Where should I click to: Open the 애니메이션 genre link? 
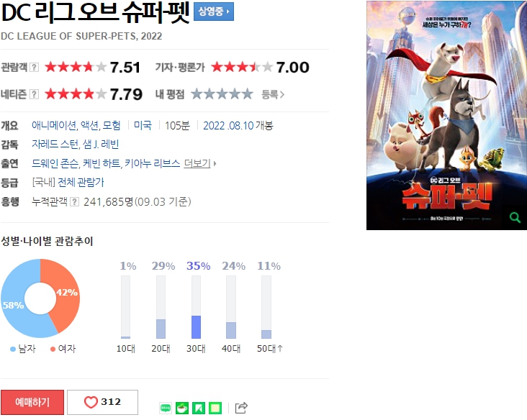pos(54,126)
